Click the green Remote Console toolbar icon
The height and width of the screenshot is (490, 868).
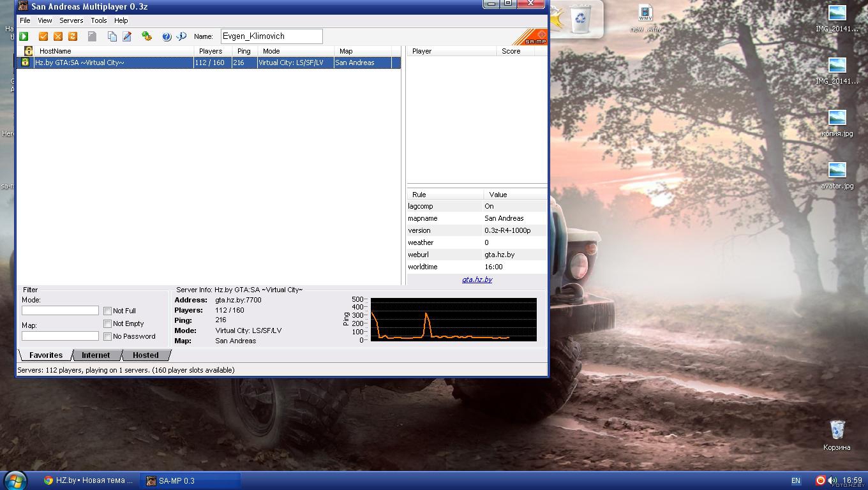pos(147,36)
